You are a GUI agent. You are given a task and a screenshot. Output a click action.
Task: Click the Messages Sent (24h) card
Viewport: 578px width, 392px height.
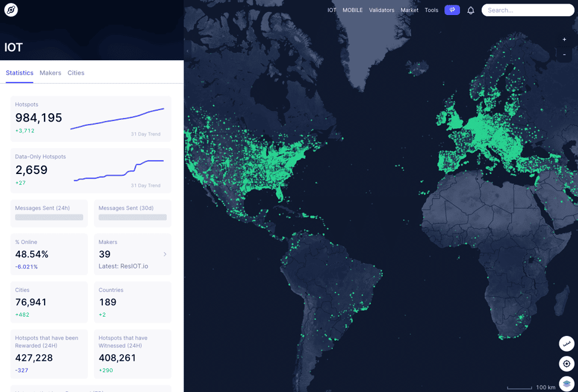tap(49, 213)
